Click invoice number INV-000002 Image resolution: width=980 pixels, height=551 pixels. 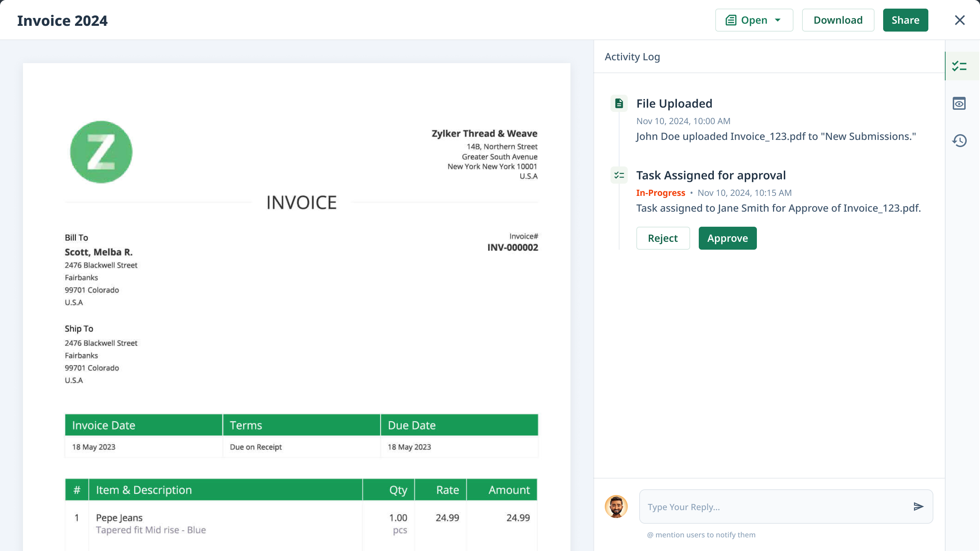coord(513,248)
